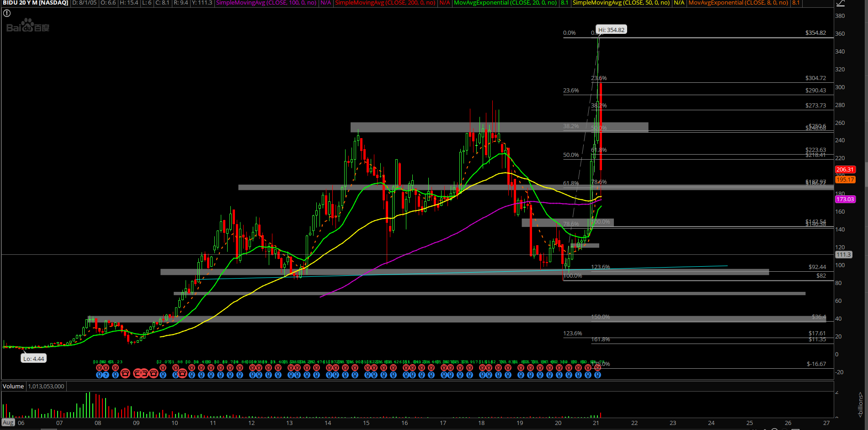Click the Y: 111.3 readout in header
The height and width of the screenshot is (430, 868).
click(202, 3)
